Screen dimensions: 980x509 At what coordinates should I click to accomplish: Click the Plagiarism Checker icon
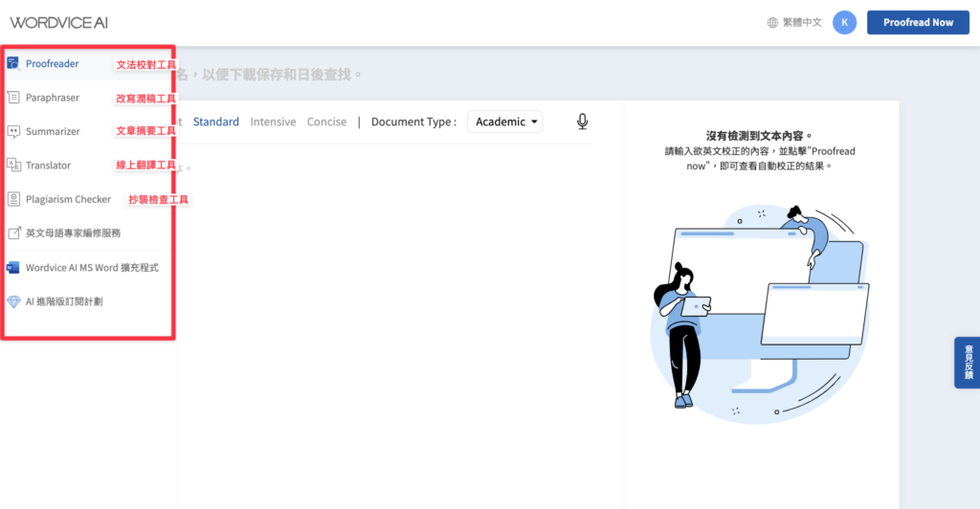(x=13, y=199)
